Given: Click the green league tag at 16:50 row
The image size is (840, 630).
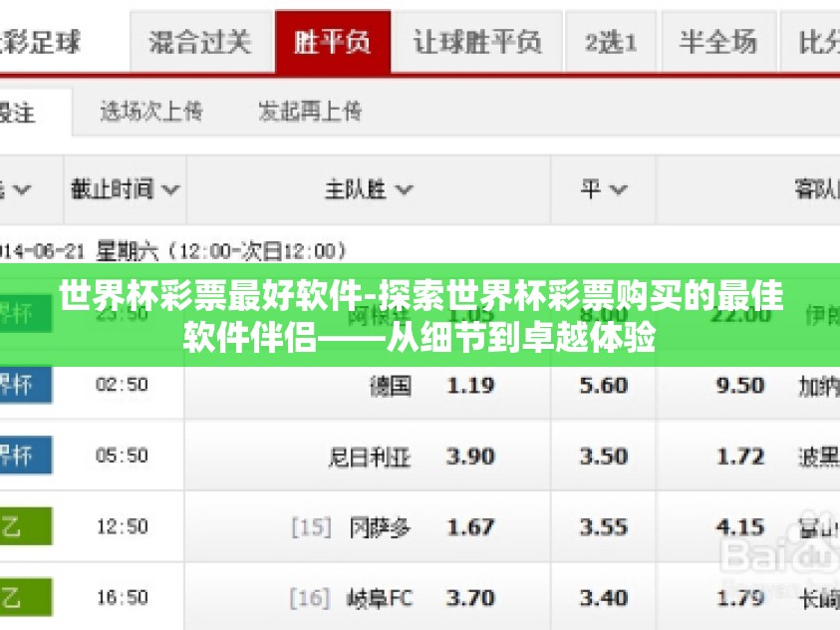Looking at the screenshot, I should 26,597.
